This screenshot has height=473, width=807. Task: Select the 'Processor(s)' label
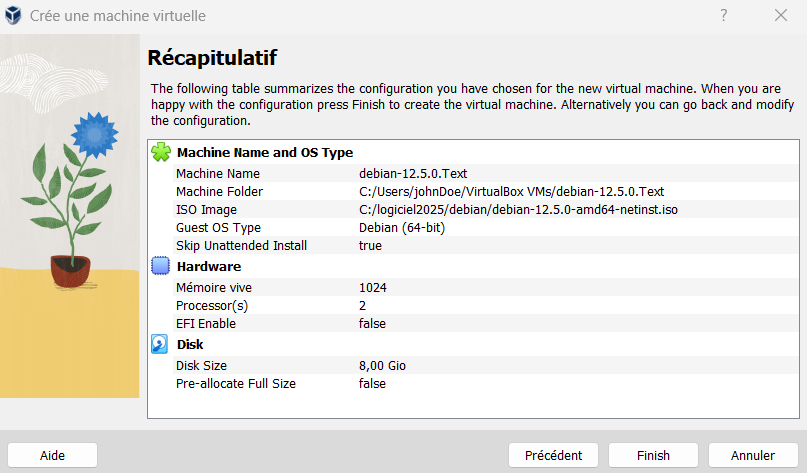(x=212, y=306)
